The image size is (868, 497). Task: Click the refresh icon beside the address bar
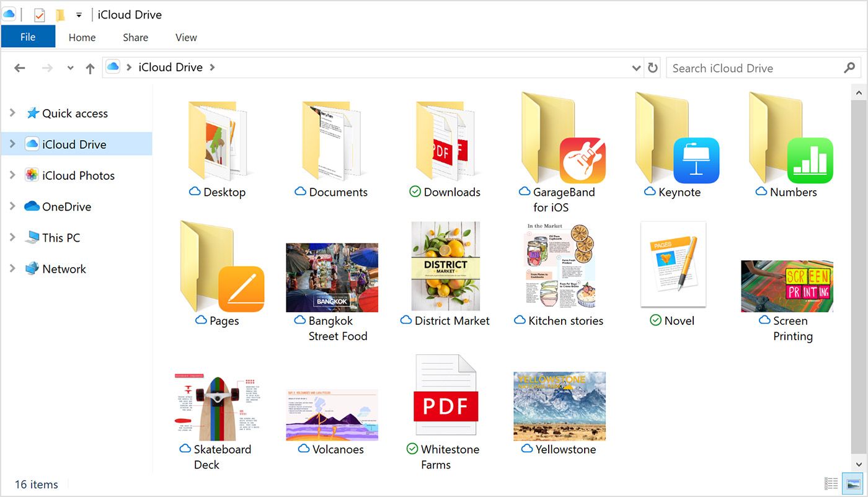point(653,68)
